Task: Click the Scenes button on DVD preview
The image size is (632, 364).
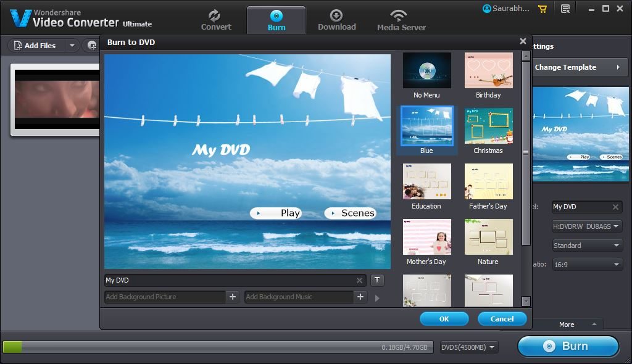Action: click(350, 213)
